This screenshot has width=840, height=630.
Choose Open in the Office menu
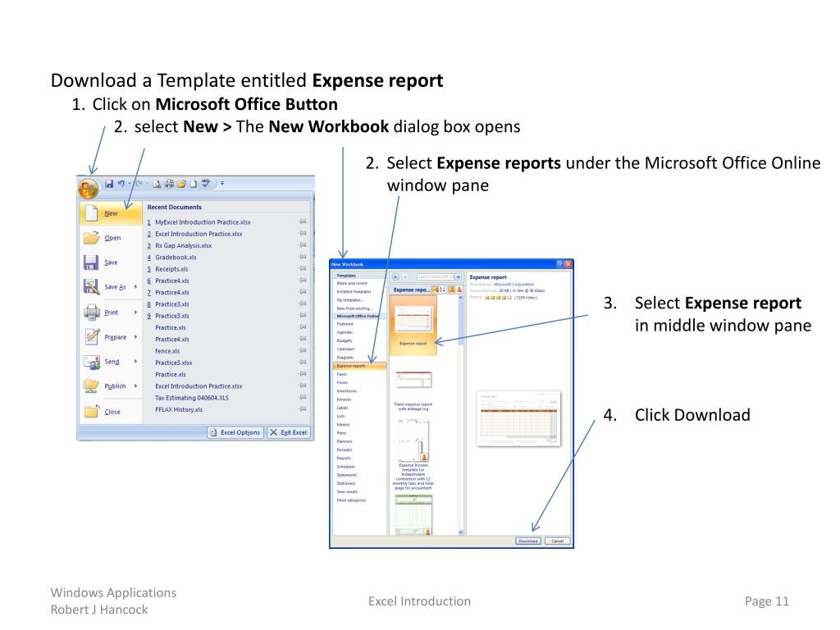click(x=111, y=238)
